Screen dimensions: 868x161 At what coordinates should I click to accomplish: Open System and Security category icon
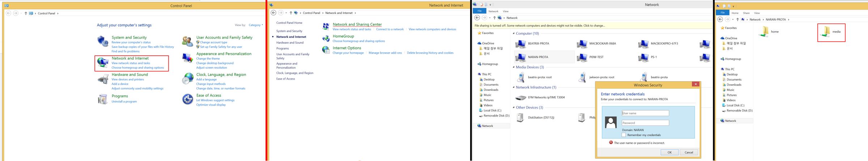point(103,41)
